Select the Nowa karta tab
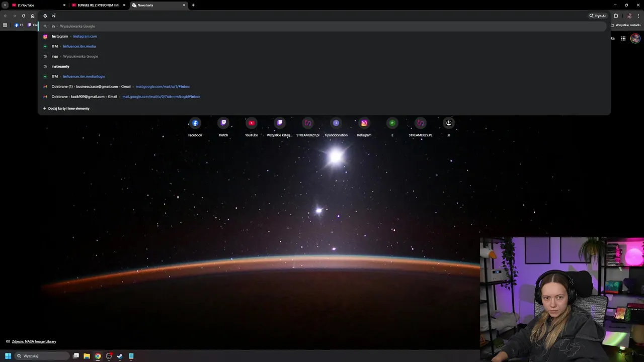 158,5
